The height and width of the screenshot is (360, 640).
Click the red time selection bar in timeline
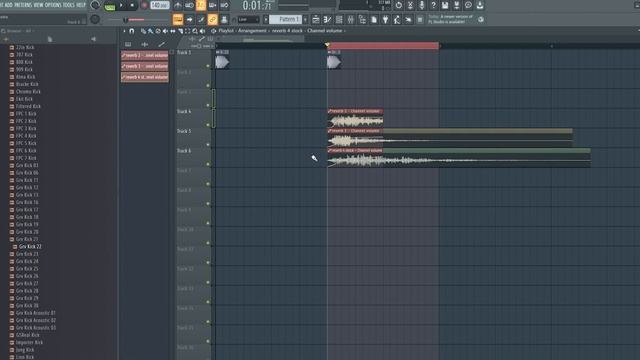tap(383, 45)
